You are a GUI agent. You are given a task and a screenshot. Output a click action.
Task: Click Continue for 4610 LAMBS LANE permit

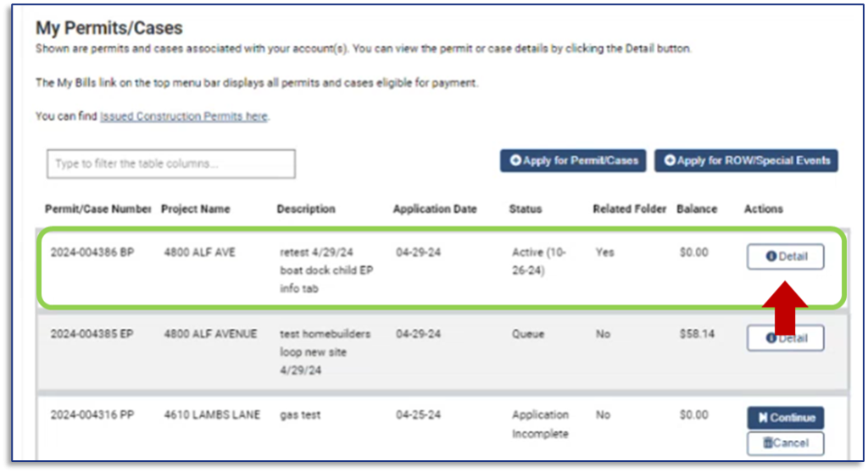pyautogui.click(x=785, y=417)
